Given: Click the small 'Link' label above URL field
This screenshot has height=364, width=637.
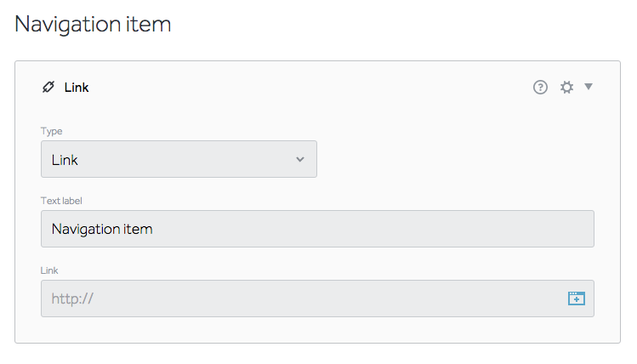Looking at the screenshot, I should [49, 270].
